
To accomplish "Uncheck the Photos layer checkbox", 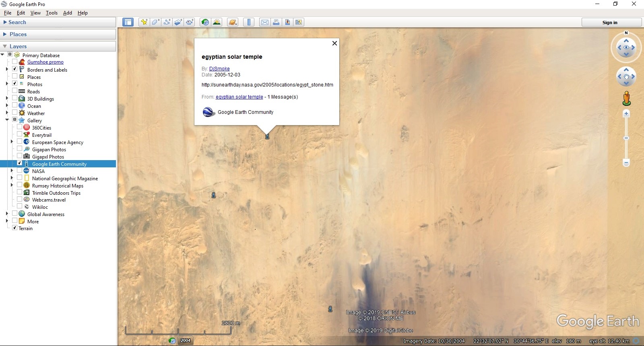I will pyautogui.click(x=15, y=84).
